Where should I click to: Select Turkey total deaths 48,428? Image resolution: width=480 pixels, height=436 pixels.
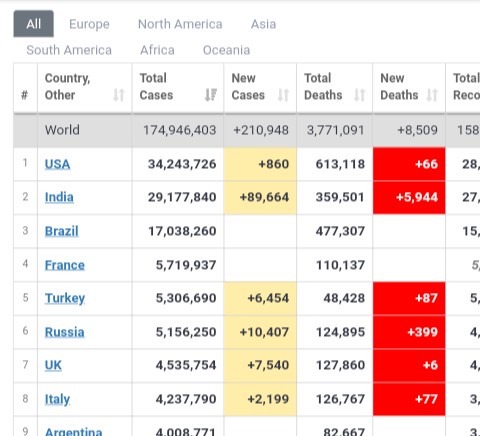coord(344,298)
